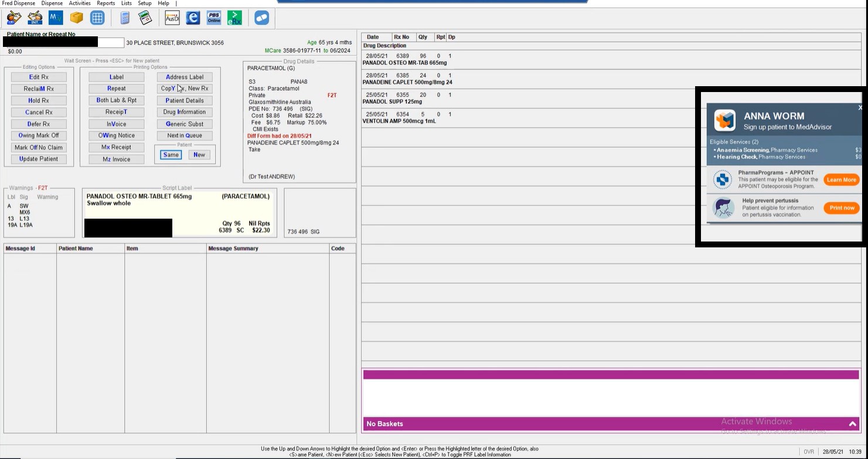
Task: Open the Activities menu
Action: point(80,4)
